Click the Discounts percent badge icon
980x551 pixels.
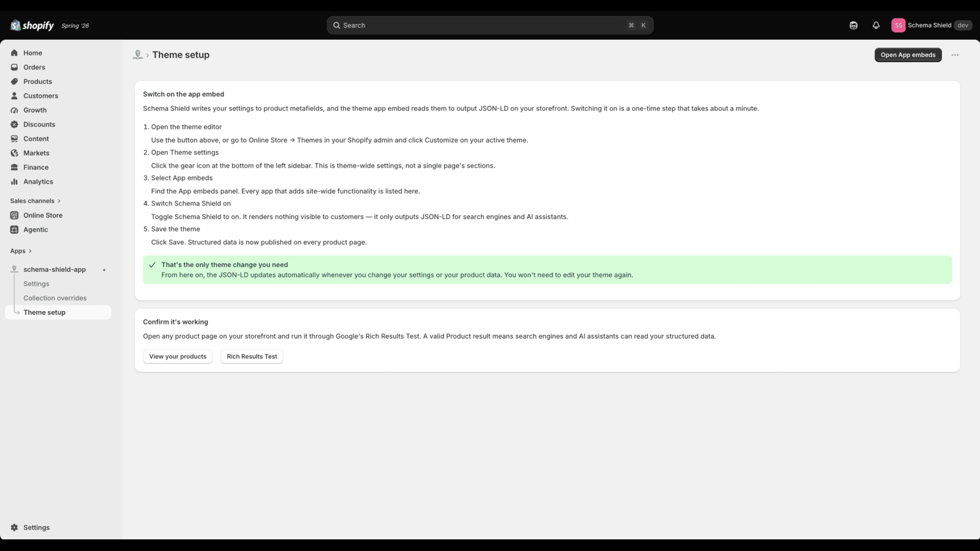[x=14, y=124]
